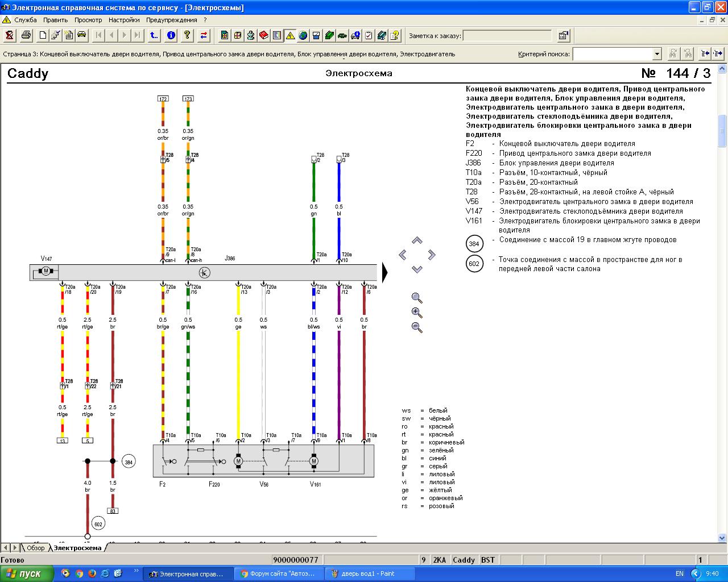Click the scrollbar up arrow
Screen dimensions: 728x582
click(722, 68)
